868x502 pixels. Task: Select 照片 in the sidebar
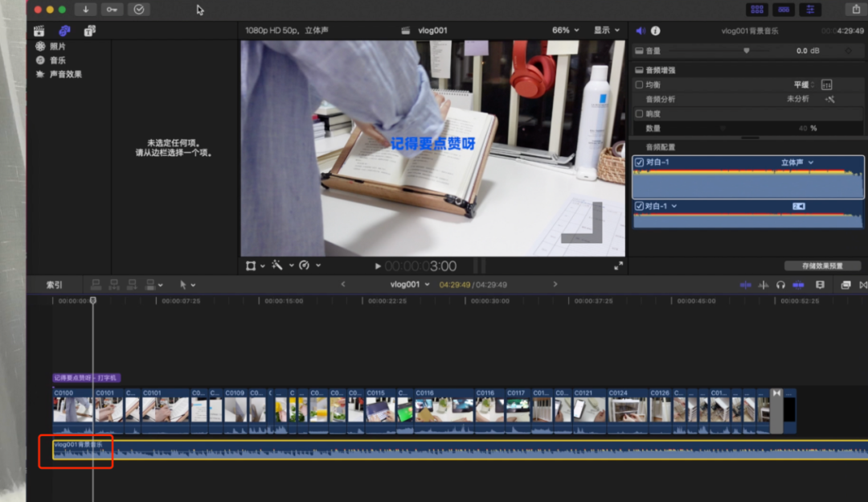click(57, 47)
